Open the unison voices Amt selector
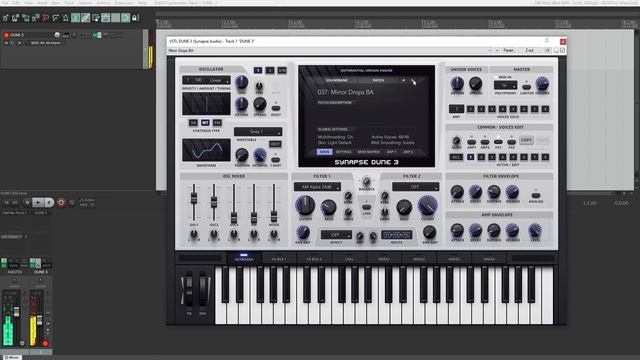The height and width of the screenshot is (360, 640). [x=456, y=109]
